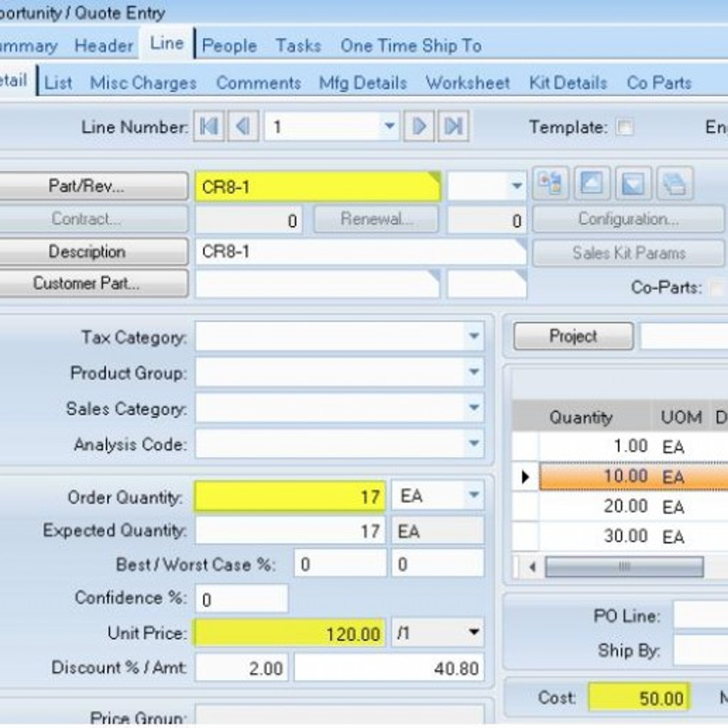The width and height of the screenshot is (728, 728).
Task: Go to the first quote line
Action: (209, 126)
